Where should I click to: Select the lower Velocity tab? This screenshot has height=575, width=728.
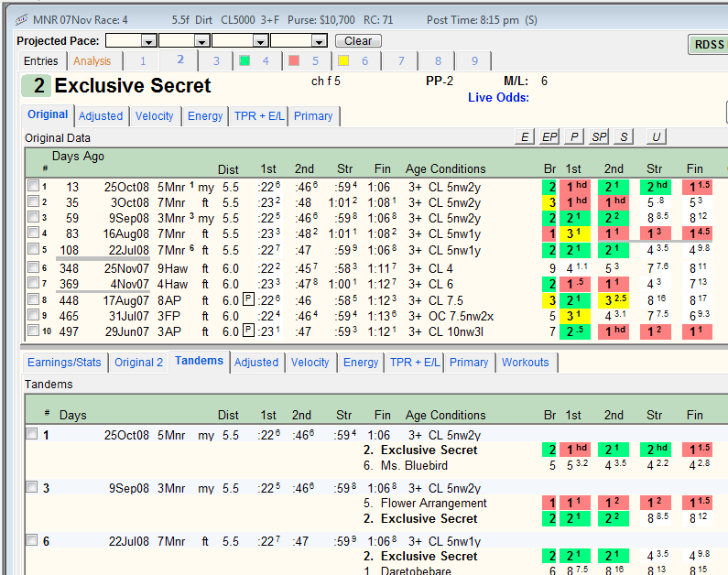310,363
